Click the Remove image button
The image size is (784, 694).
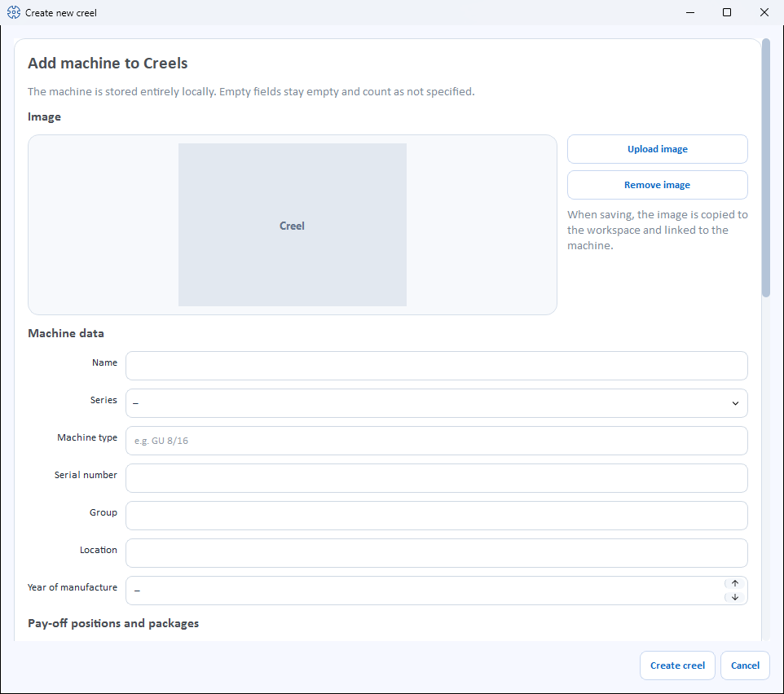coord(657,185)
